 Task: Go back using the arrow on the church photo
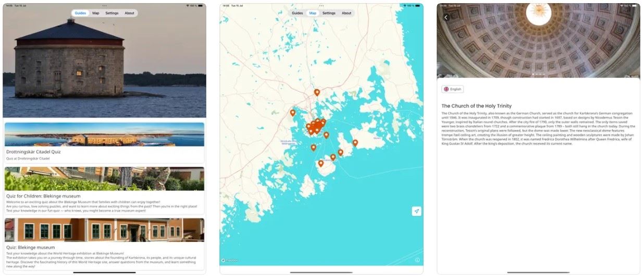pyautogui.click(x=446, y=18)
